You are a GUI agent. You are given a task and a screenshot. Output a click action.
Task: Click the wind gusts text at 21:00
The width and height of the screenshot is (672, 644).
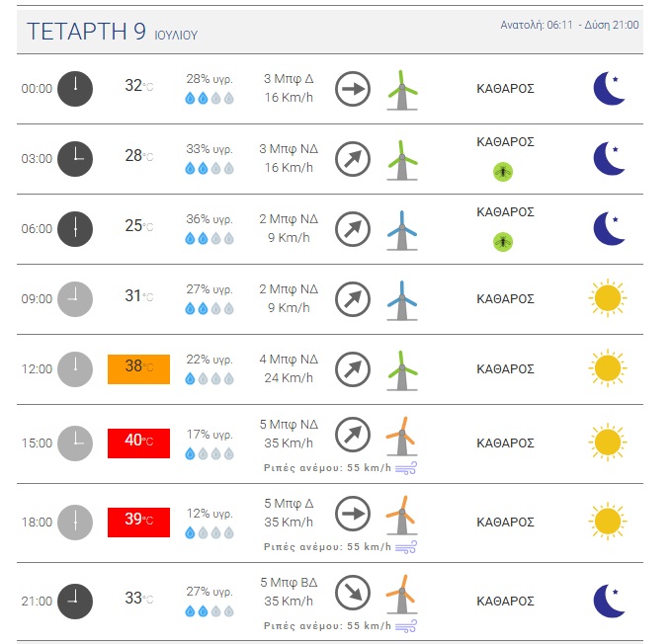327,626
